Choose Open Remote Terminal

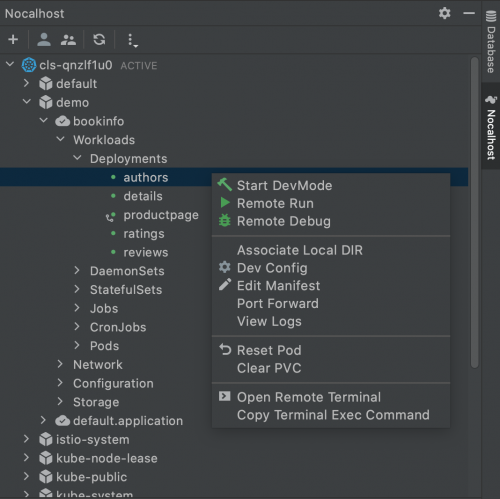click(331, 397)
